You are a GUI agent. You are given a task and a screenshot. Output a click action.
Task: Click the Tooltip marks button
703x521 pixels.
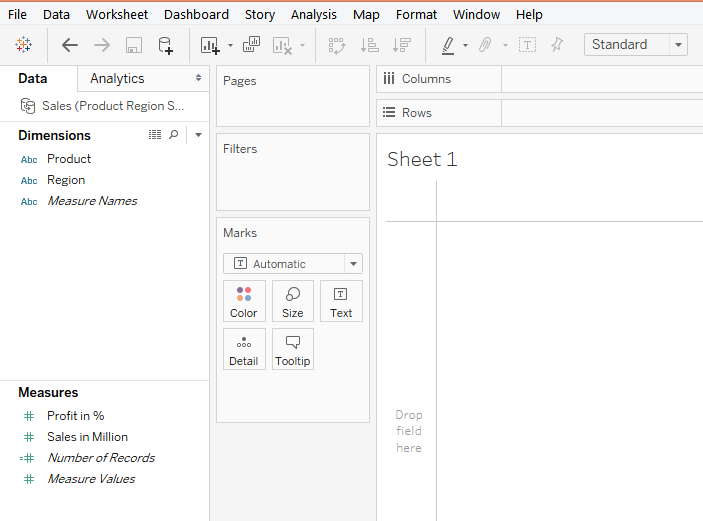[293, 349]
